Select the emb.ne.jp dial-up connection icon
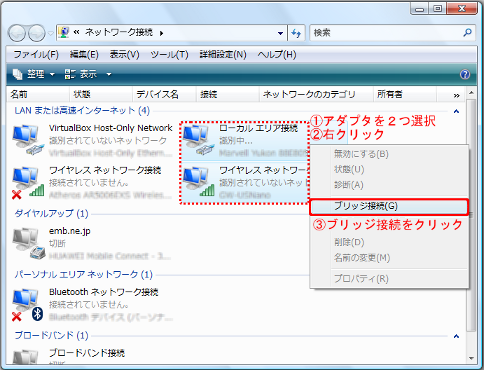The height and width of the screenshot is (370, 484). 29,243
